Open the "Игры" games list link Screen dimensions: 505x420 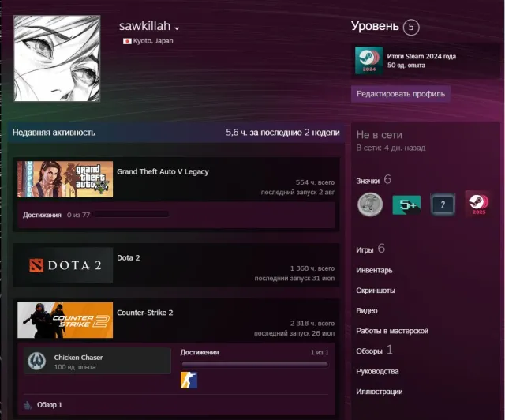tap(365, 250)
